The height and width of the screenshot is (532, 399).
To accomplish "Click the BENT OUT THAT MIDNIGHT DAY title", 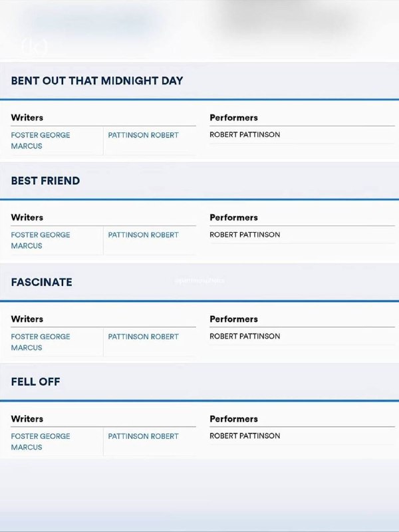I will click(x=97, y=80).
